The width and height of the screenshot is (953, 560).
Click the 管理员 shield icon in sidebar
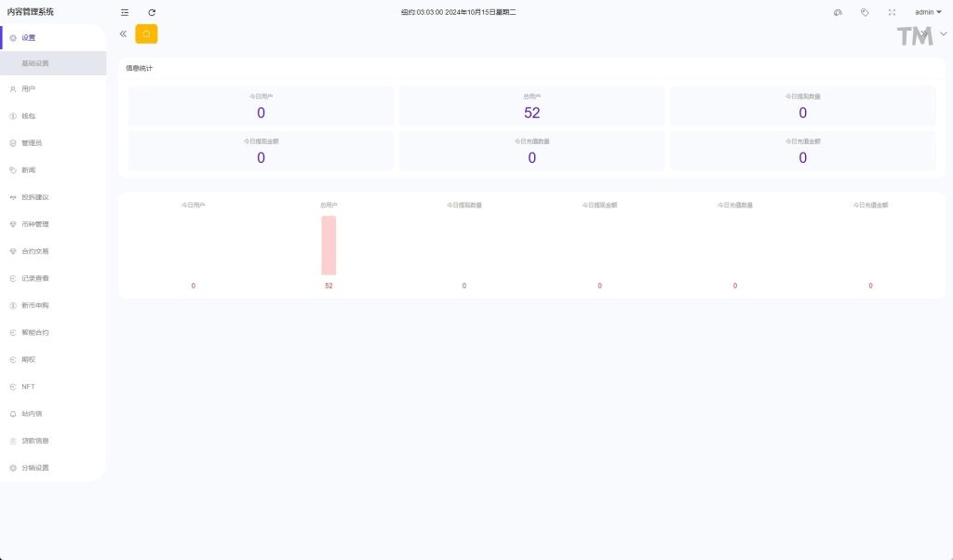tap(13, 143)
